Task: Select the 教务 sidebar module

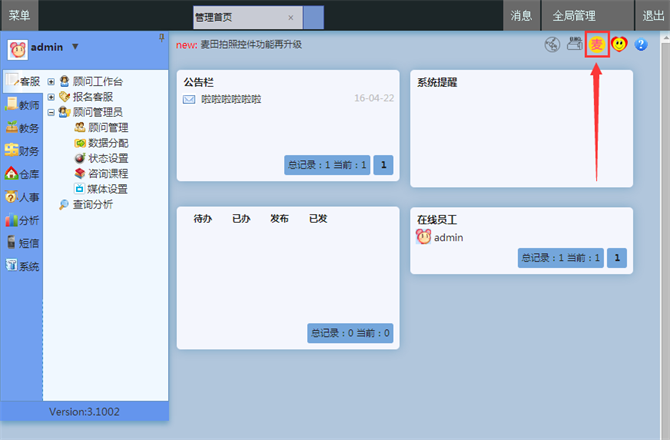Action: point(23,128)
